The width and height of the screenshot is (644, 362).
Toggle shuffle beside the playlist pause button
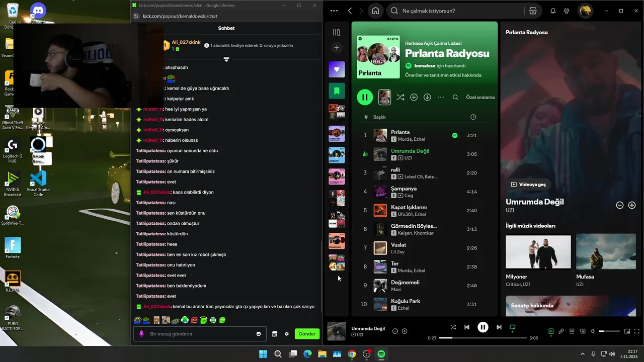click(400, 97)
